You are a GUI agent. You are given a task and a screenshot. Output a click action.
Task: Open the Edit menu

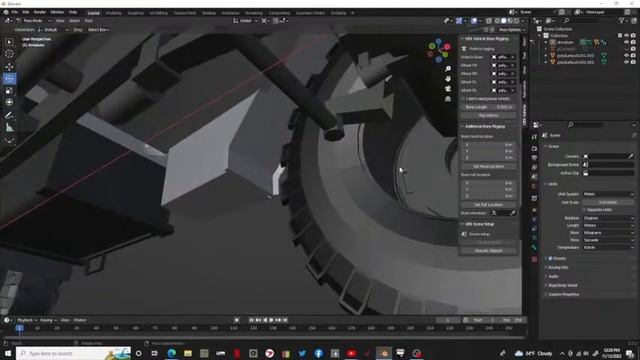click(x=26, y=12)
